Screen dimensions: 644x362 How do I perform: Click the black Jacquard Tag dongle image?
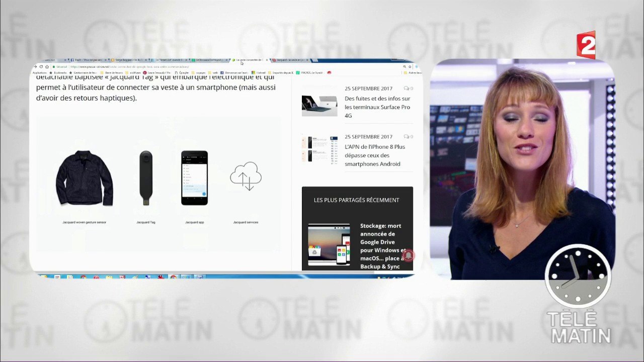coord(146,177)
